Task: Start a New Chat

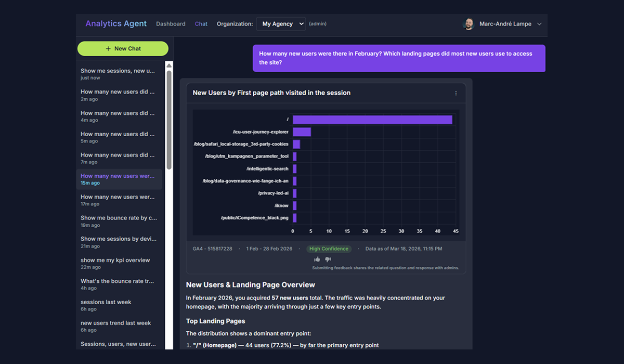Action: coord(123,48)
